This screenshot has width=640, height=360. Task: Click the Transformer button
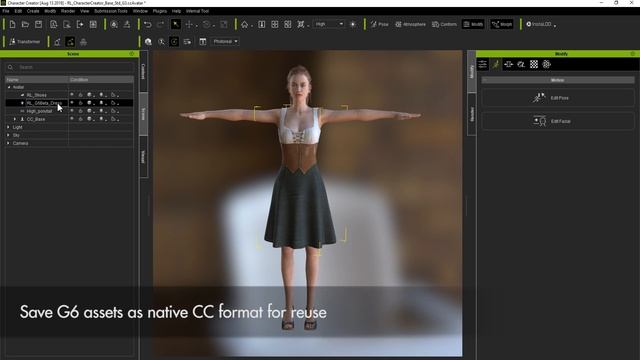click(24, 42)
